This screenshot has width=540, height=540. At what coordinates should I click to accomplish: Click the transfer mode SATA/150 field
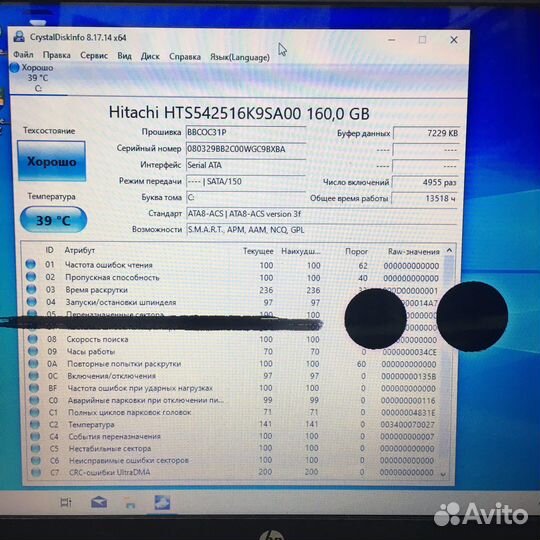[x=246, y=181]
